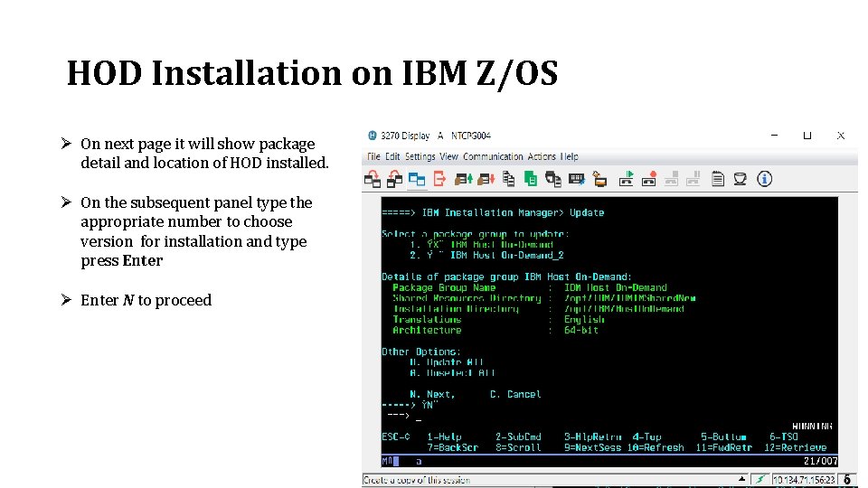Screen dimensions: 868x488
Task: Open the Settings menu
Action: click(x=420, y=156)
